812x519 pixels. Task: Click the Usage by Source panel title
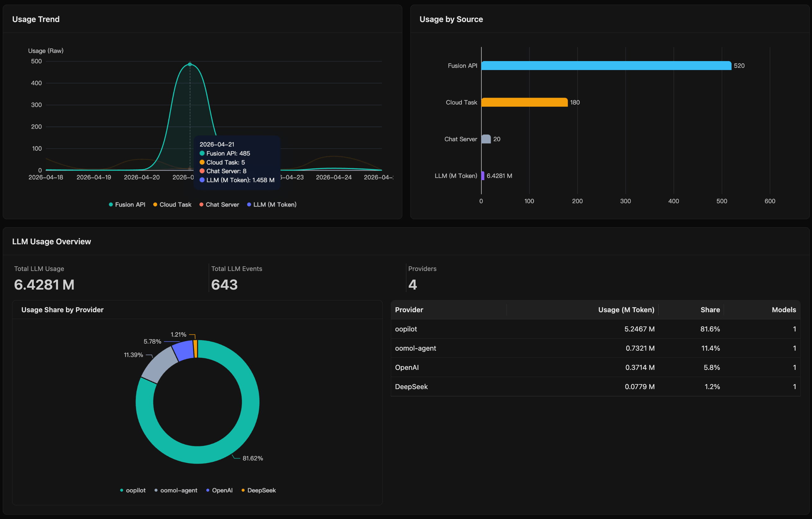(x=451, y=19)
